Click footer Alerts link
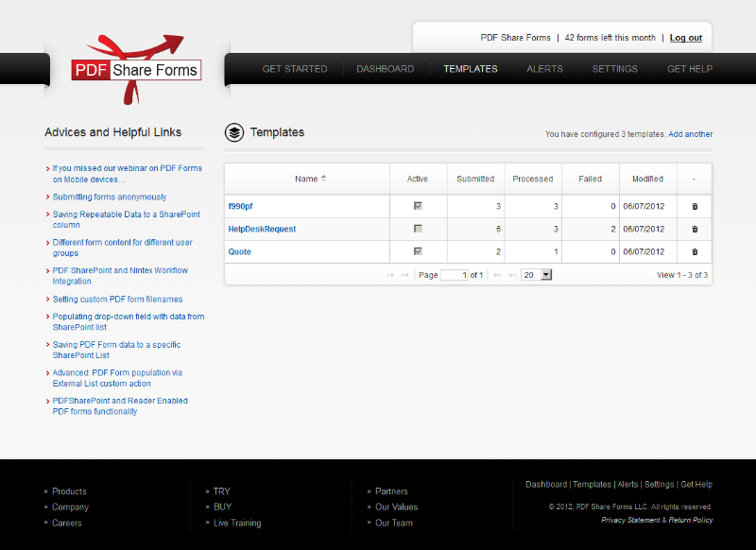The width and height of the screenshot is (756, 550). [627, 485]
